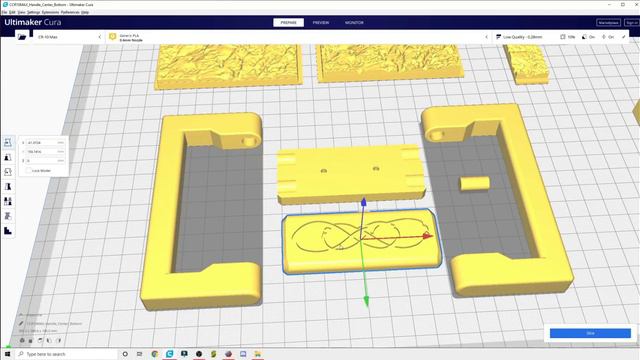
Task: Switch to 3D view camera icon
Action: [22, 340]
